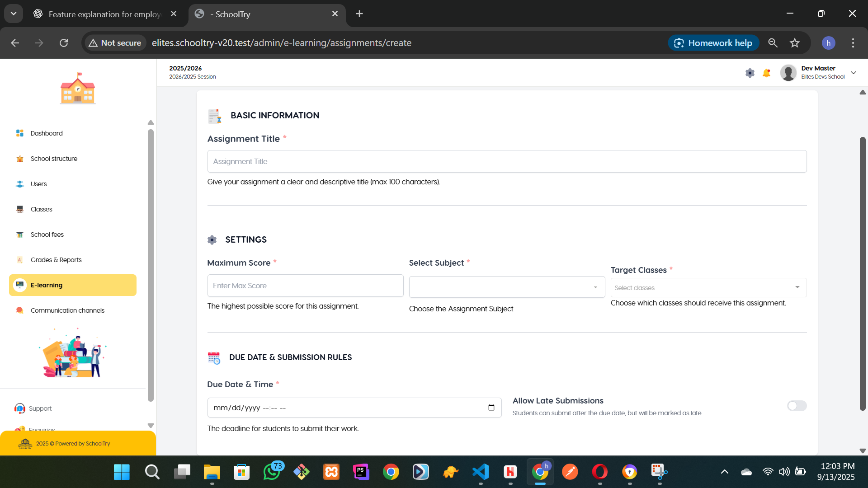Click the settings gear icon in header
Screen dimensions: 868x488
(750, 73)
